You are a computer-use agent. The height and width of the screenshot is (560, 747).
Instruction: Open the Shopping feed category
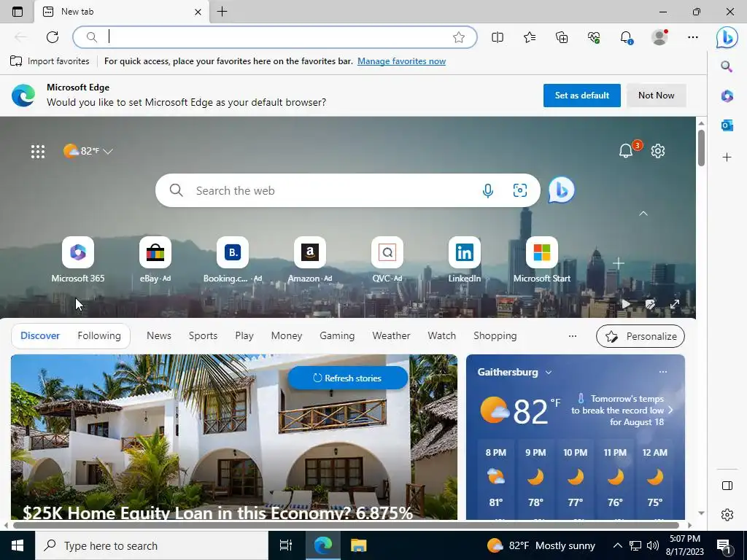[x=495, y=335]
